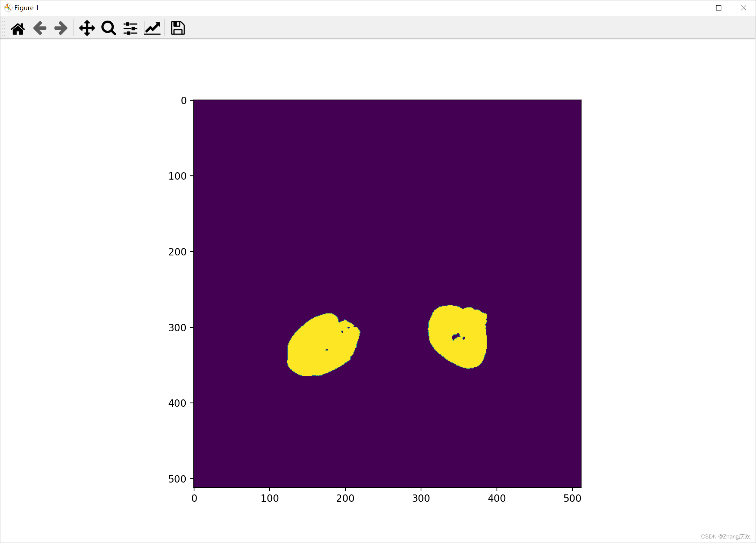Go forward to the next view
Viewport: 756px width, 543px height.
tap(61, 28)
